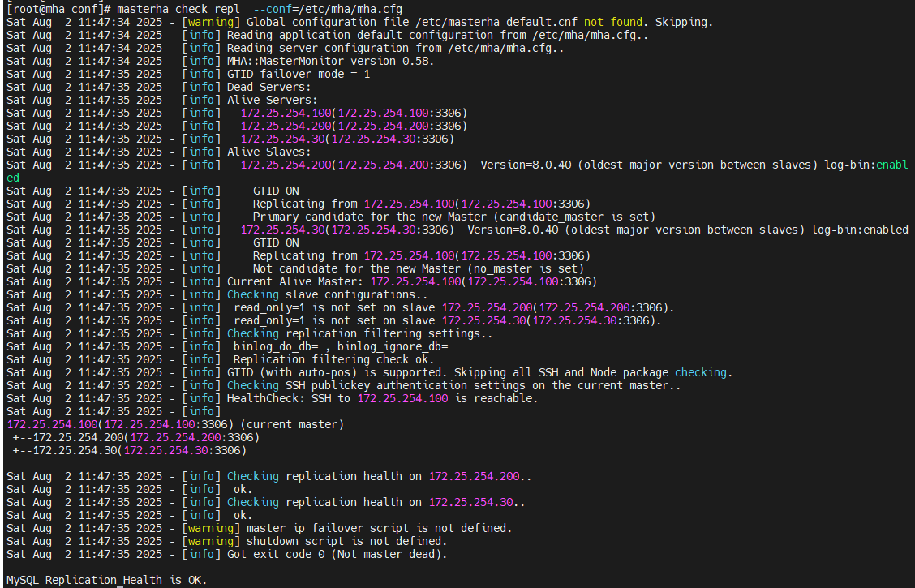Click 'Primary candidate for the new Master' text

click(369, 217)
